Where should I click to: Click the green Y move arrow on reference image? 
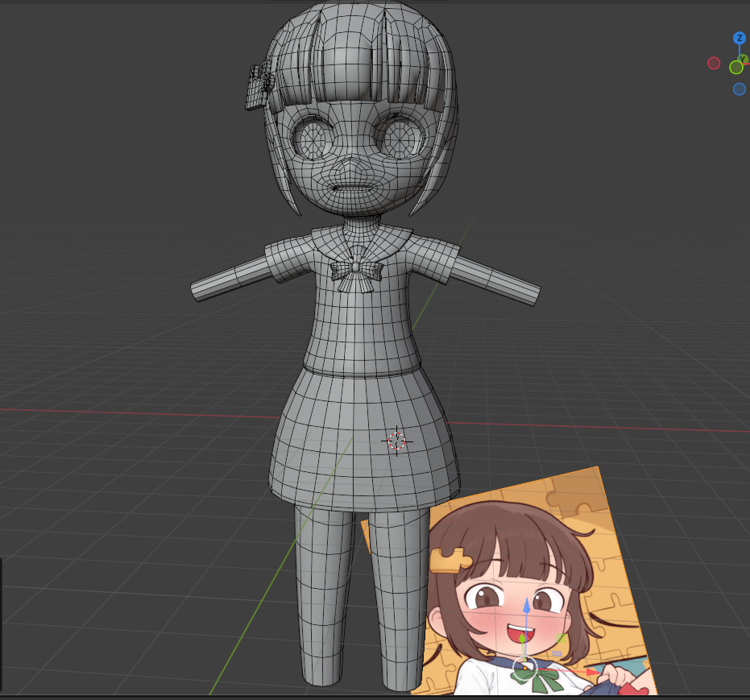click(x=522, y=637)
